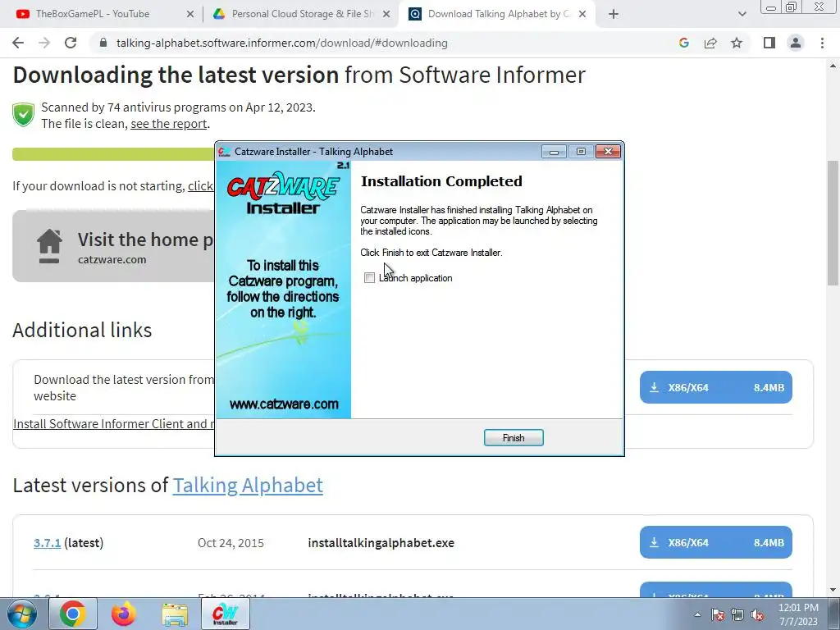840x630 pixels.
Task: Click Finish in Catzware Installer
Action: [x=514, y=438]
